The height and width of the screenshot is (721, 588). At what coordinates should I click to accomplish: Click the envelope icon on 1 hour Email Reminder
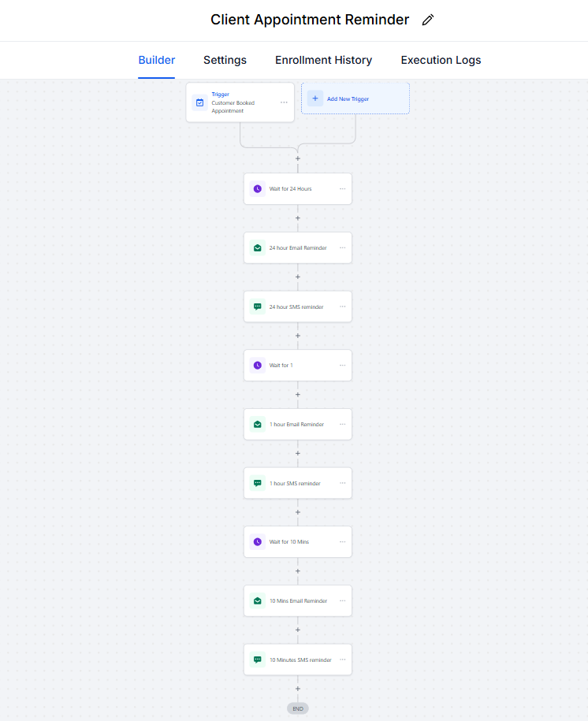[x=257, y=424]
